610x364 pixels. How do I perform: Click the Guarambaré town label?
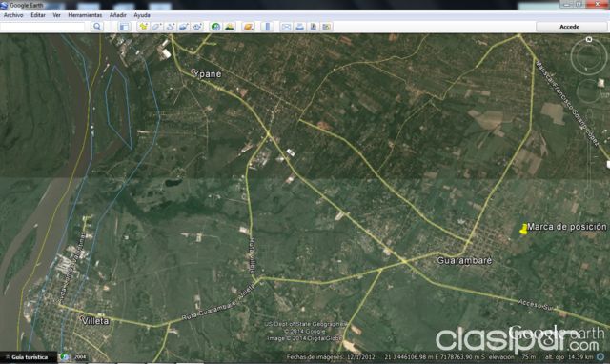click(464, 260)
